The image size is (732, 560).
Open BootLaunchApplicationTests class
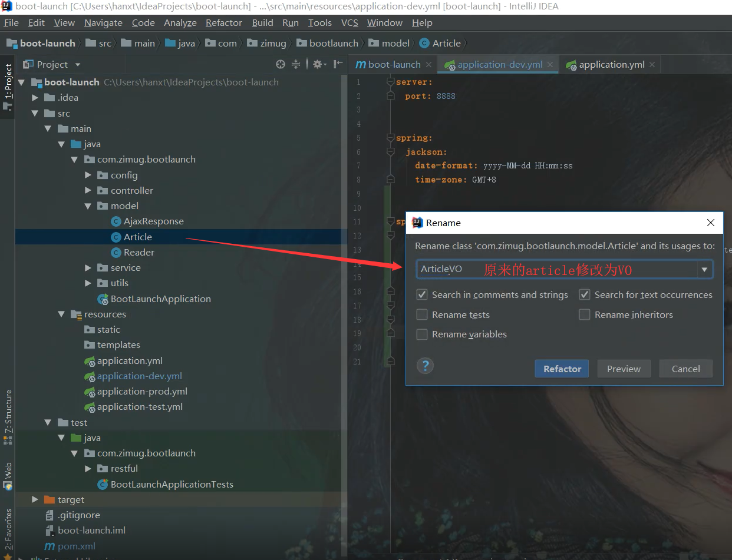[x=172, y=484]
